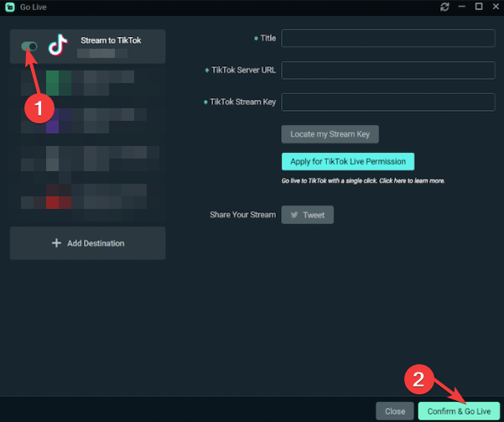This screenshot has width=504, height=422.
Task: Click the Close button
Action: click(395, 411)
